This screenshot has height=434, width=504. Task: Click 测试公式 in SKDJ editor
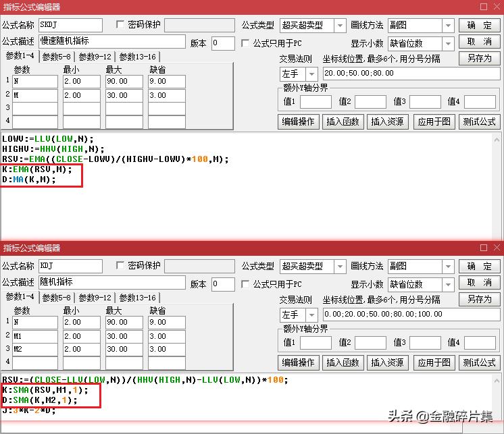click(x=479, y=122)
